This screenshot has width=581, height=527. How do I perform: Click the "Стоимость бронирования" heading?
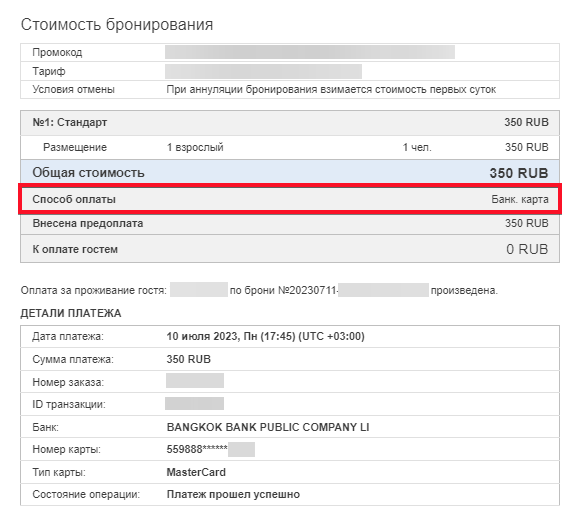pyautogui.click(x=117, y=24)
